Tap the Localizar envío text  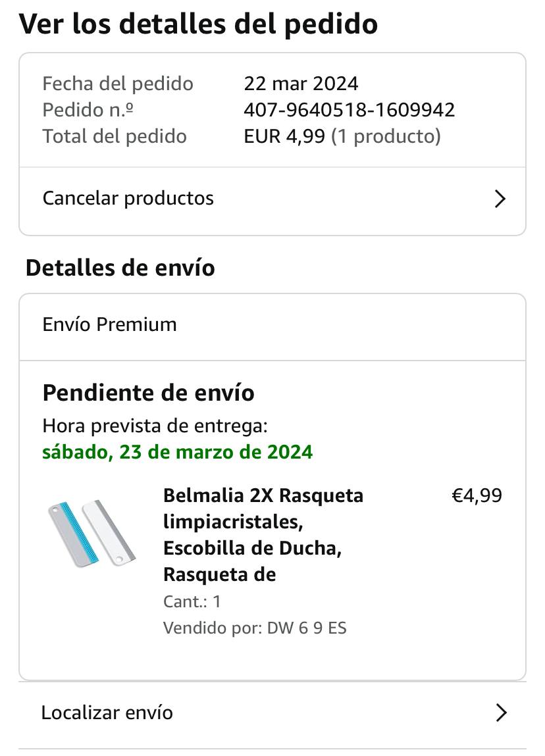click(107, 713)
